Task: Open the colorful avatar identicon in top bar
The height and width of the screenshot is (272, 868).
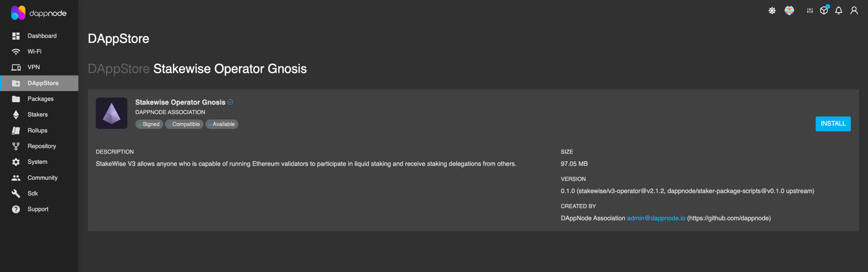Action: coord(789,11)
